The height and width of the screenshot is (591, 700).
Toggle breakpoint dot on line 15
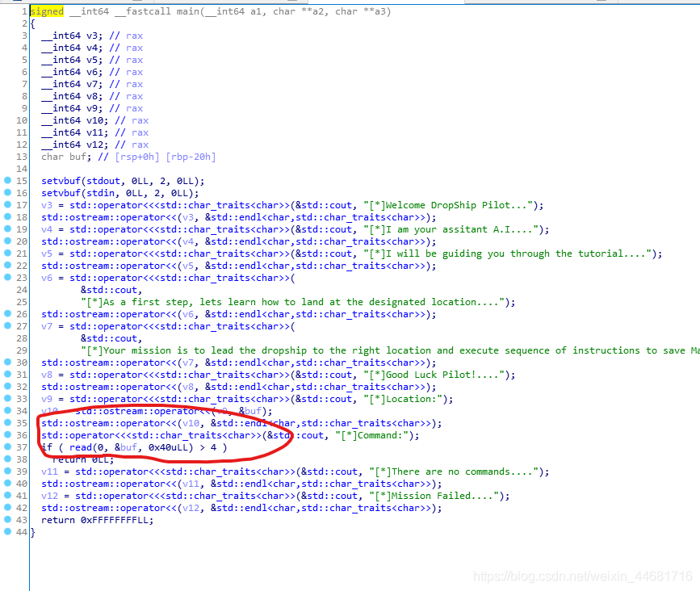coord(7,180)
